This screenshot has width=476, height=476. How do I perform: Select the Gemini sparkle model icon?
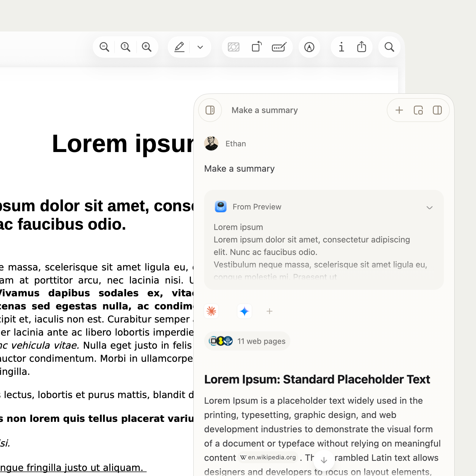(244, 311)
